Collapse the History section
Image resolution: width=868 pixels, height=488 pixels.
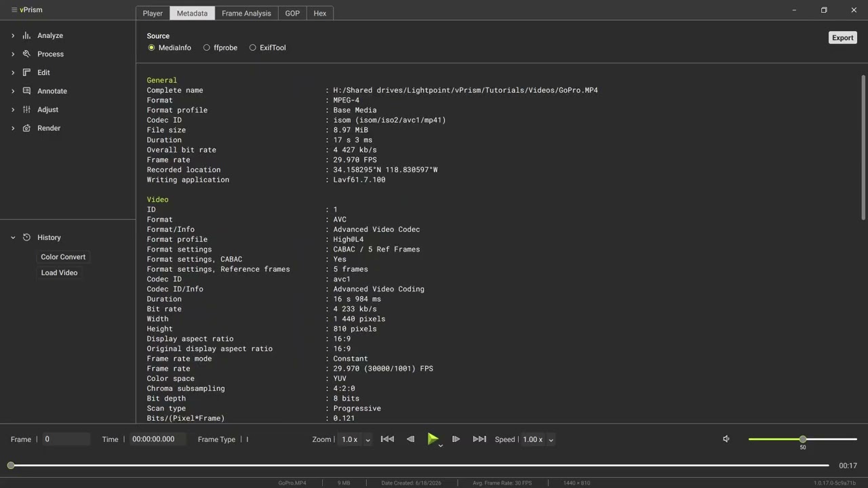click(13, 237)
